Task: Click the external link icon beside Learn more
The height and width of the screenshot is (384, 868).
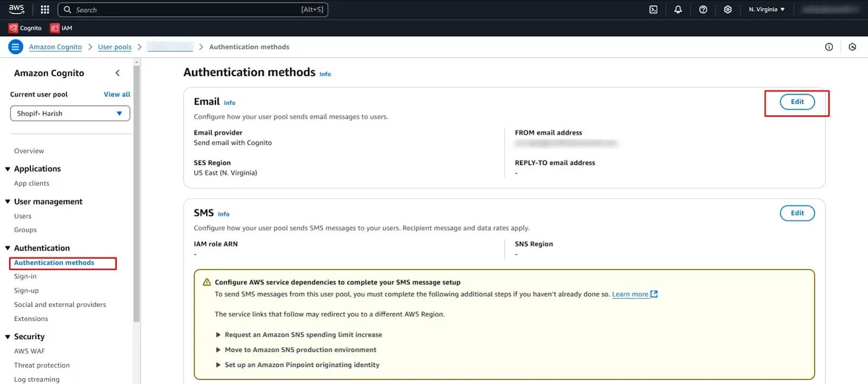Action: (654, 294)
